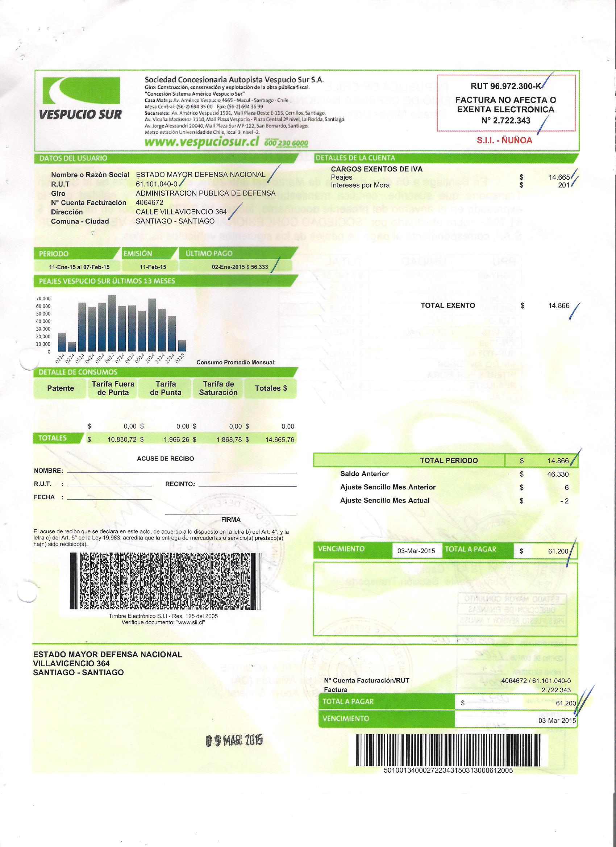Click the Tarifa de Saturación column header
The height and width of the screenshot is (847, 616).
click(218, 388)
